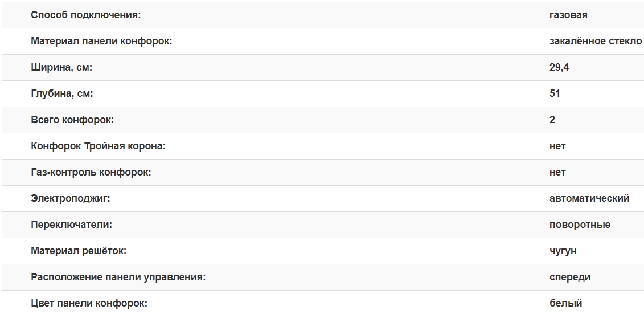Select the 'Ширина, см:' row label

tap(61, 68)
